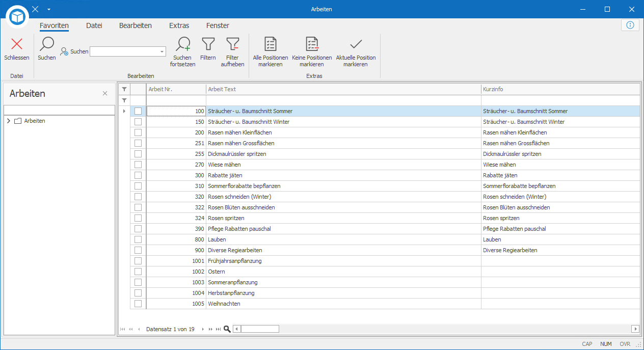Go to first record navigator button

click(x=122, y=329)
